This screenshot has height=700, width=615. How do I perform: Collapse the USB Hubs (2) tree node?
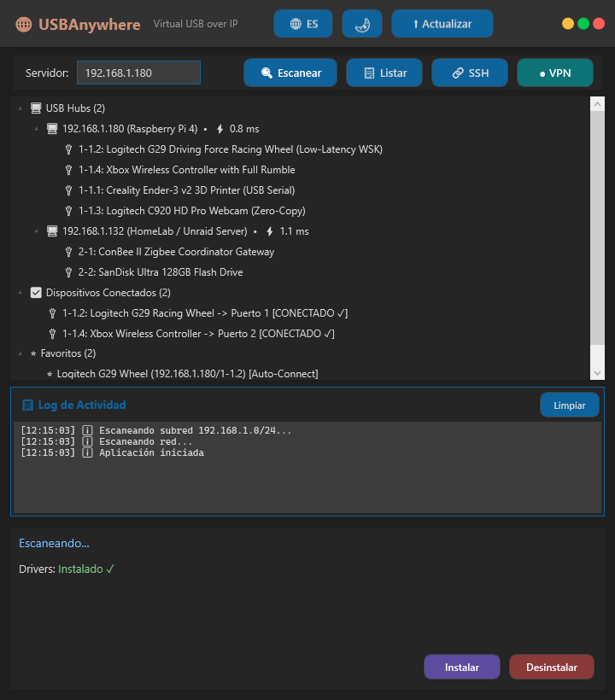(x=20, y=108)
